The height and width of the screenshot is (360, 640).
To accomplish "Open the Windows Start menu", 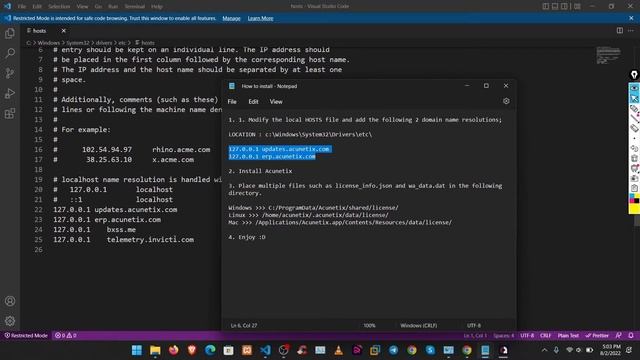I will [x=137, y=350].
